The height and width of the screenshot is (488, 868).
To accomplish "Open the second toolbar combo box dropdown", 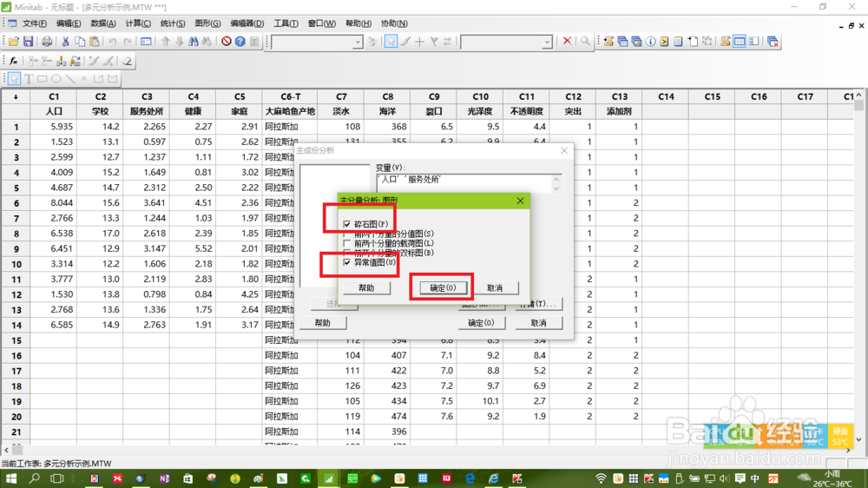I will [x=547, y=42].
